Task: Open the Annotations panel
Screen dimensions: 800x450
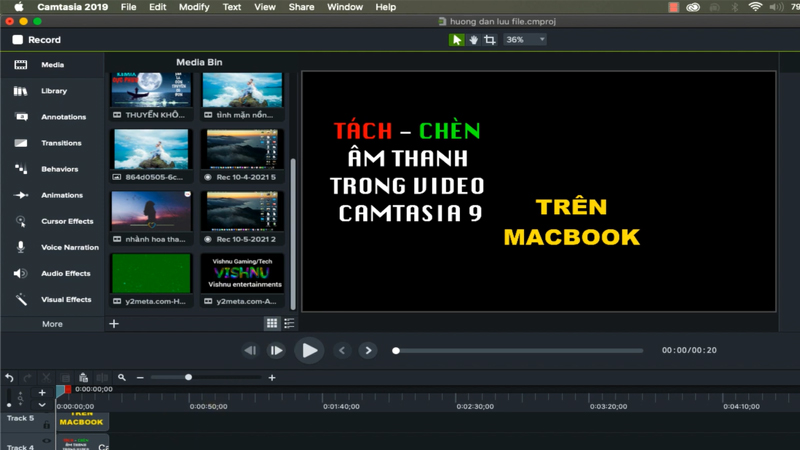Action: pyautogui.click(x=52, y=117)
